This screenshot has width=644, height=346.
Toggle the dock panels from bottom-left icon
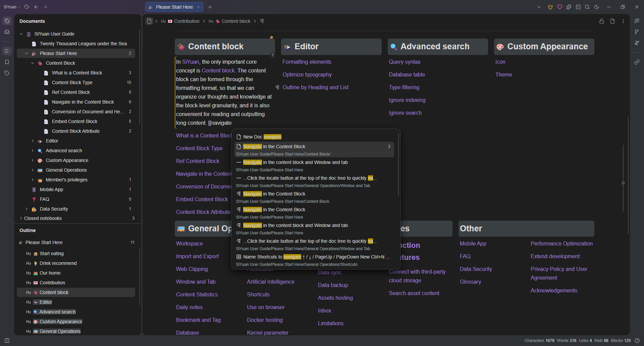click(x=7, y=341)
